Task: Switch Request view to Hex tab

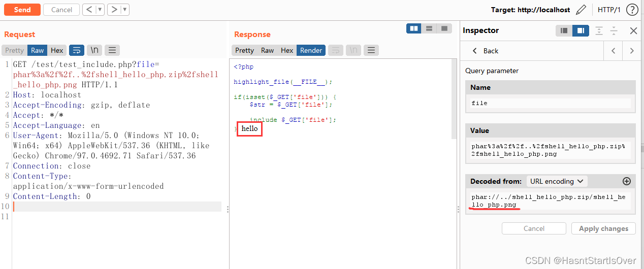Action: (57, 50)
